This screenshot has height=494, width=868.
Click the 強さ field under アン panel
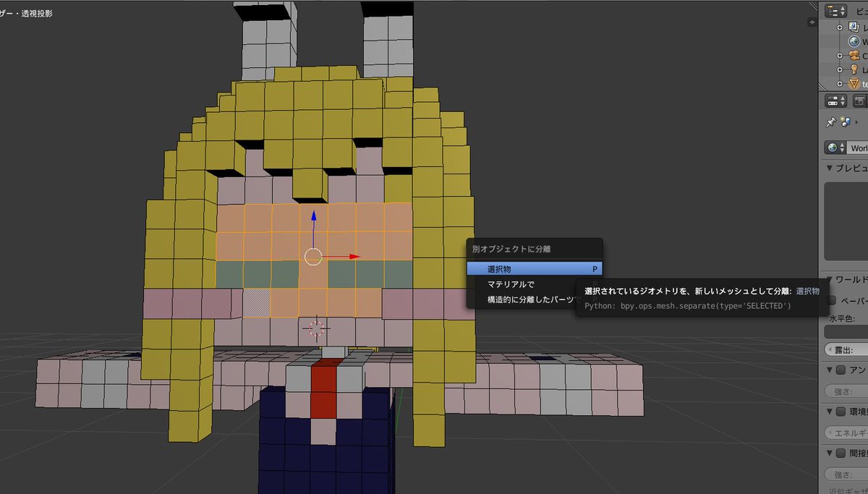click(846, 391)
